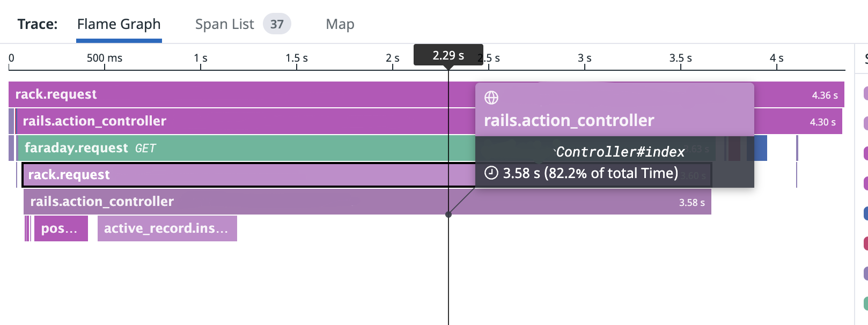Viewport: 868px width, 325px height.
Task: Click the green legend color swatch
Action: 865,304
